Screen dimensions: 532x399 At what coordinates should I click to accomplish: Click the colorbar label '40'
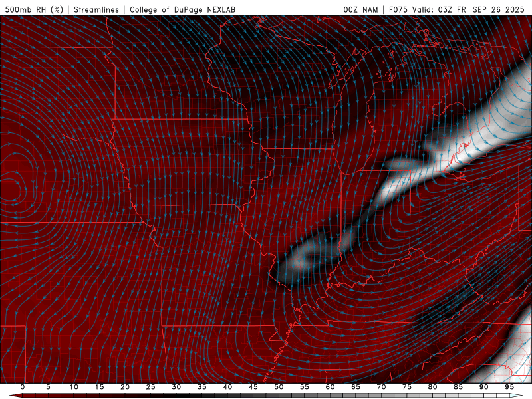tap(227, 387)
